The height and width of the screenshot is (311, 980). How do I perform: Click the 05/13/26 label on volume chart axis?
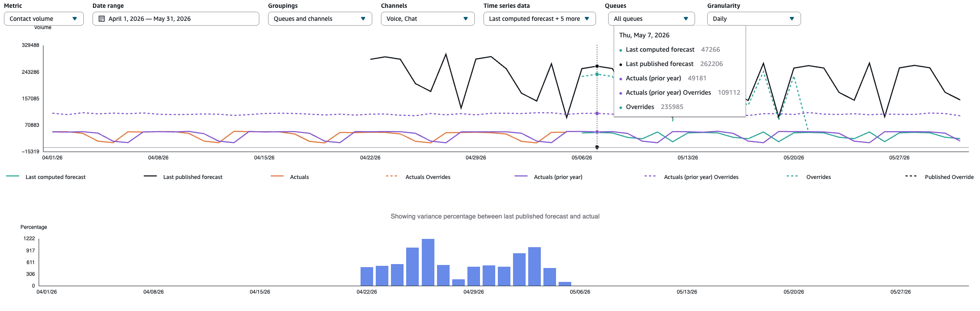[688, 158]
